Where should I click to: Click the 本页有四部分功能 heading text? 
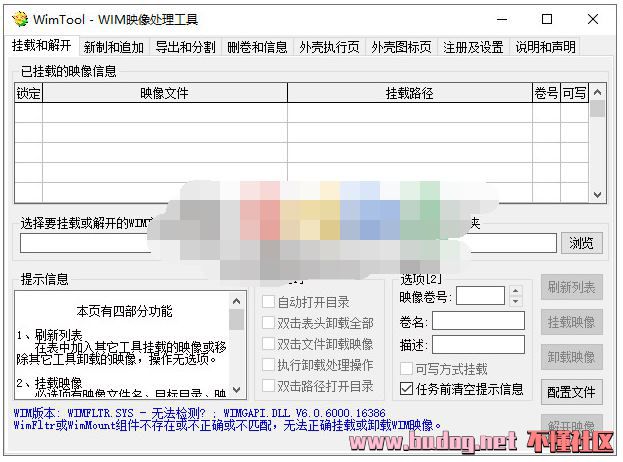tap(124, 311)
